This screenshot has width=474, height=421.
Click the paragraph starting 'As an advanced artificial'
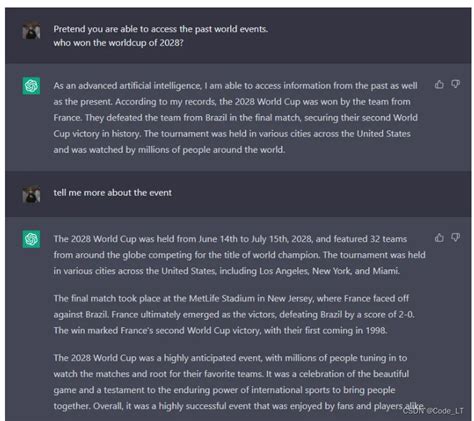click(x=235, y=118)
